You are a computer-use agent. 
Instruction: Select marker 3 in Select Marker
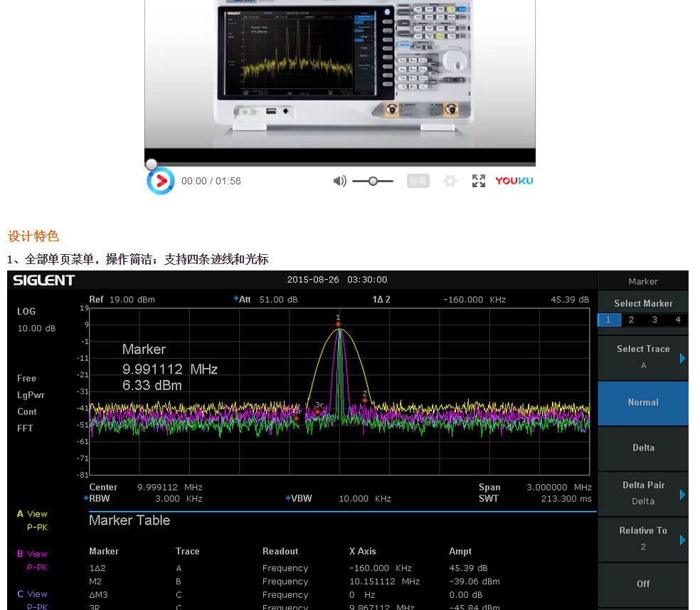(654, 320)
